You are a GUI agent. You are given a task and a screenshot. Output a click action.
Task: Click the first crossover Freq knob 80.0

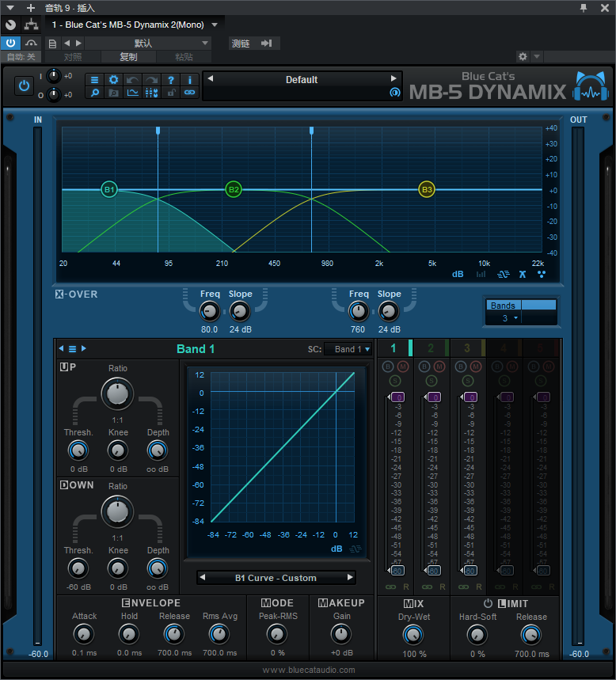click(209, 311)
